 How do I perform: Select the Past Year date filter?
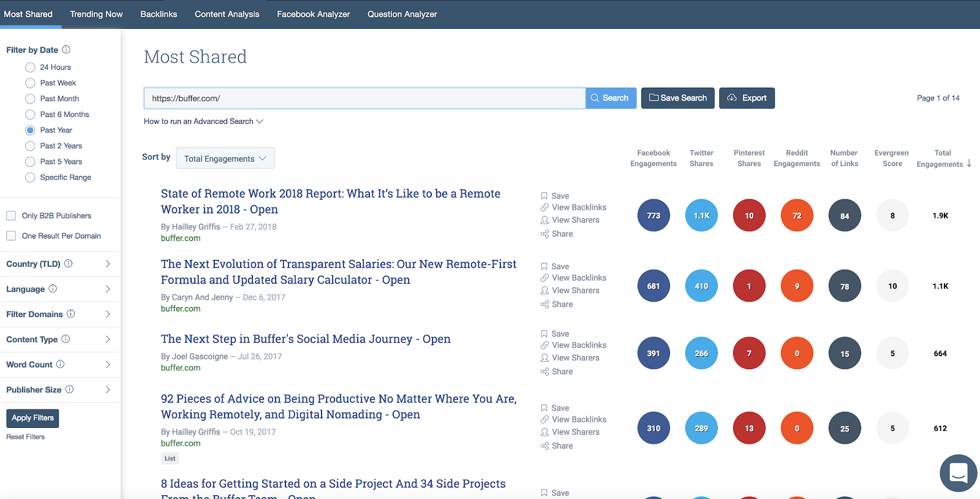point(30,130)
